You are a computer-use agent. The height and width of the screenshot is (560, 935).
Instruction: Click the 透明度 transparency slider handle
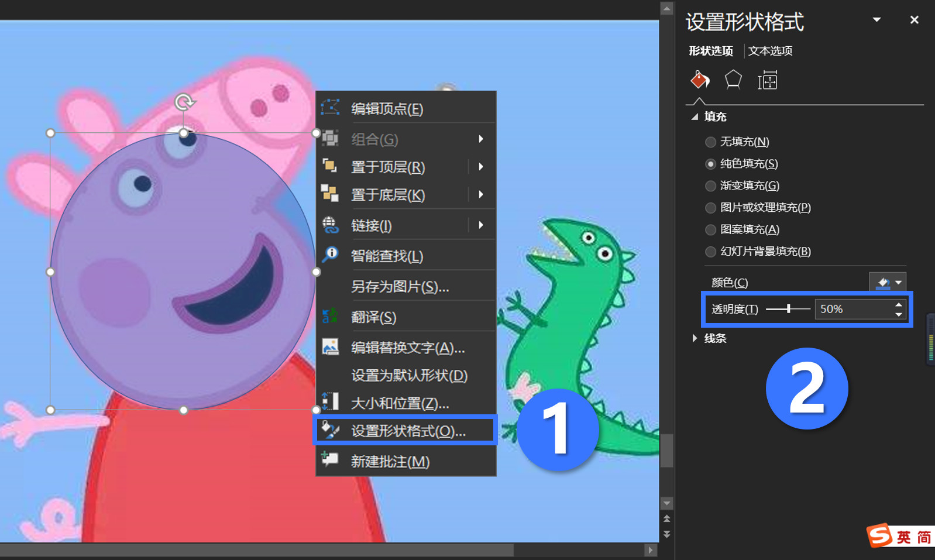click(789, 308)
